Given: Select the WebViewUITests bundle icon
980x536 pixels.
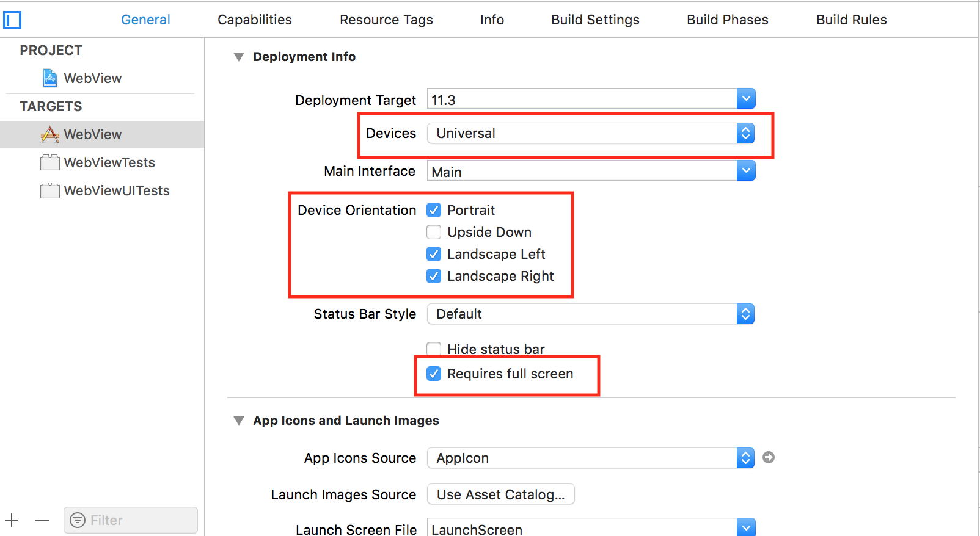Looking at the screenshot, I should pos(49,190).
